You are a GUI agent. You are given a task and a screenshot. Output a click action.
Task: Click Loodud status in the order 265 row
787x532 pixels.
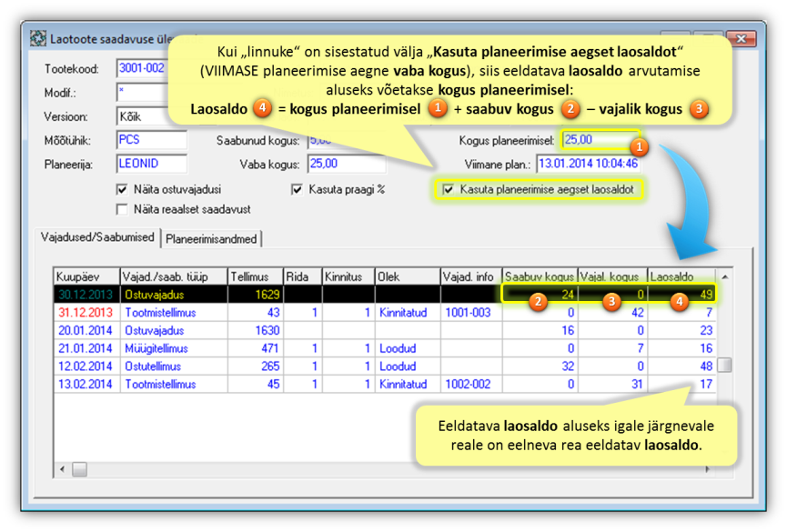coord(398,366)
